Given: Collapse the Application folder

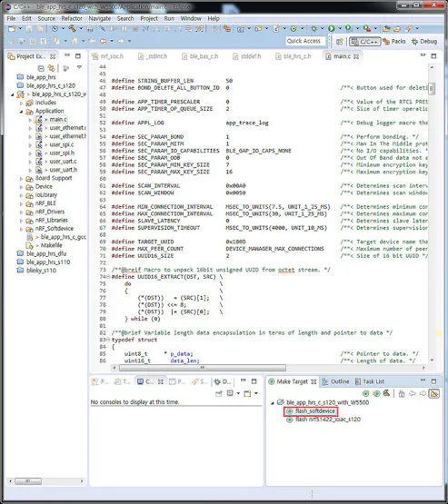Looking at the screenshot, I should 21,111.
